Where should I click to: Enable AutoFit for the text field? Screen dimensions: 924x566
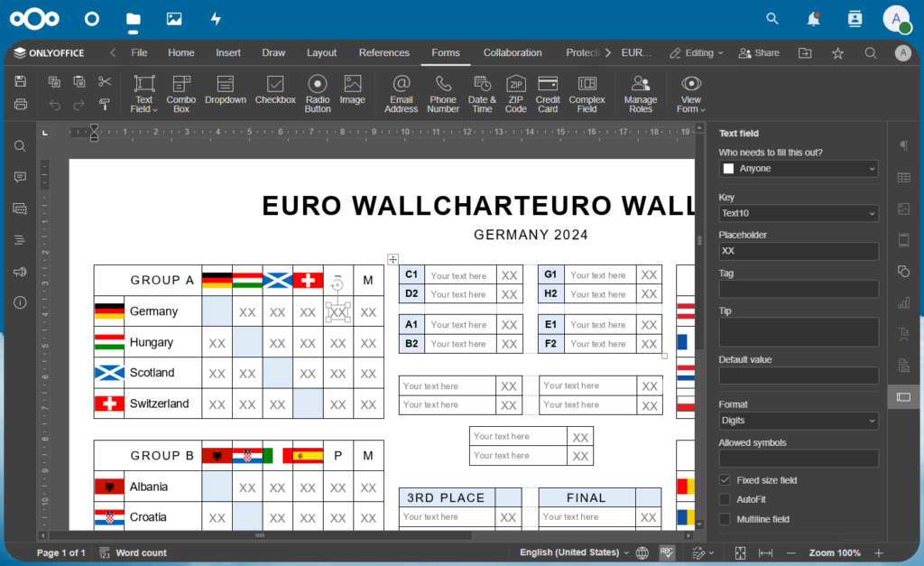point(724,499)
